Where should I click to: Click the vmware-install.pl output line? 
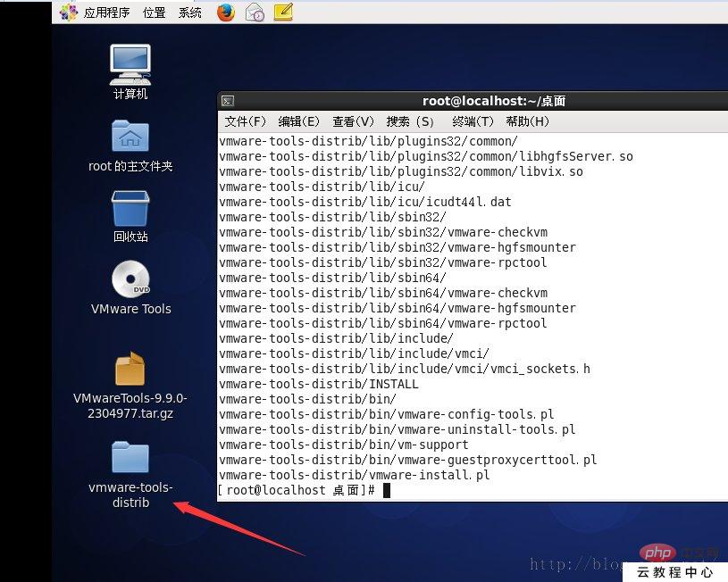click(x=355, y=475)
